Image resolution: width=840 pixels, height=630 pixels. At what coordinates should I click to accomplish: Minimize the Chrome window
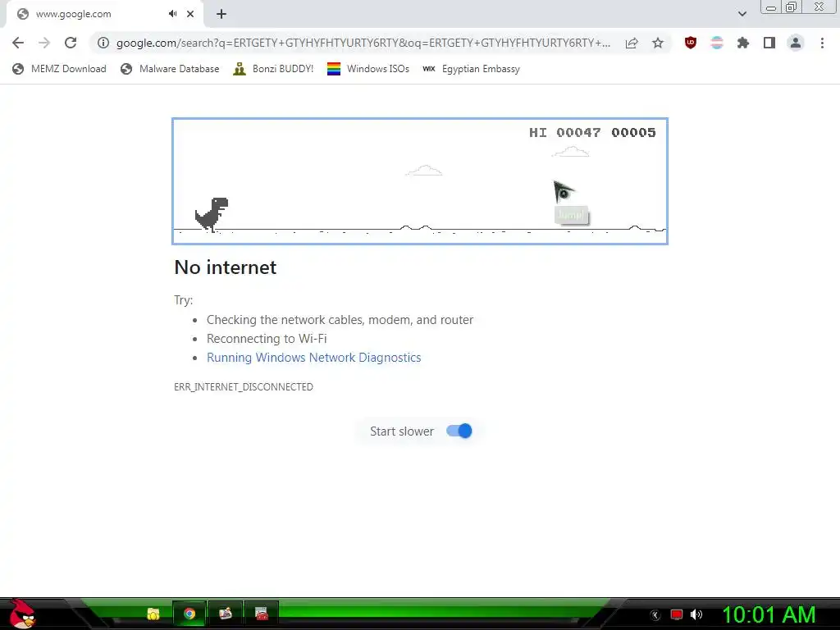pos(771,7)
